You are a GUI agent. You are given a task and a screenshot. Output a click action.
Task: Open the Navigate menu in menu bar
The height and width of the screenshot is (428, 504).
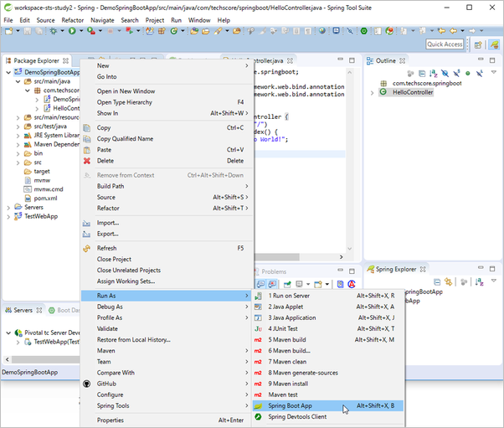(x=102, y=19)
